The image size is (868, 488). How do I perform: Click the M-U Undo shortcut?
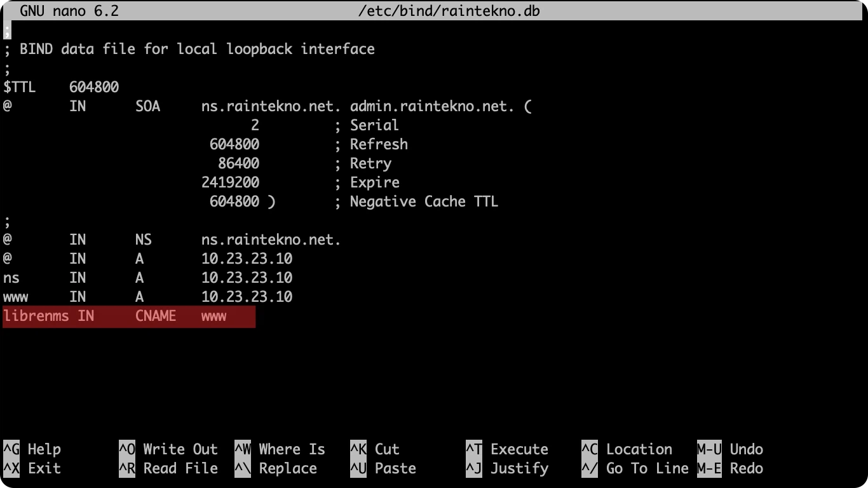731,449
